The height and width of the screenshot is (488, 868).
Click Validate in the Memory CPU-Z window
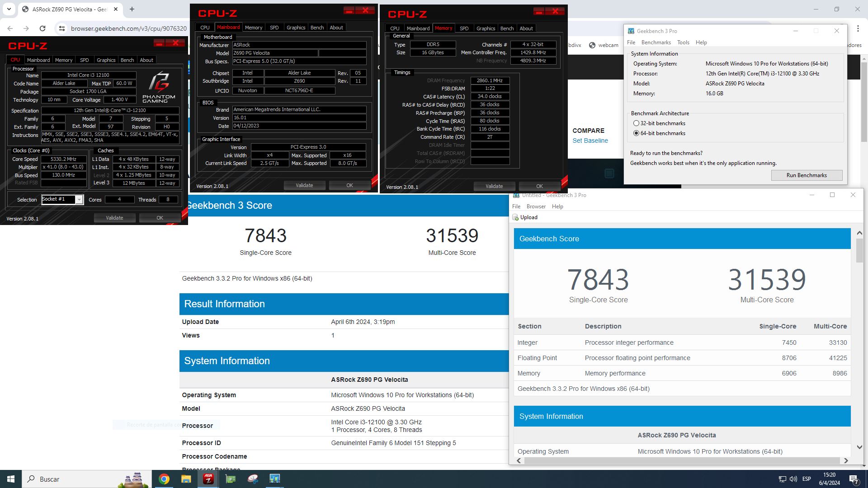coord(494,186)
